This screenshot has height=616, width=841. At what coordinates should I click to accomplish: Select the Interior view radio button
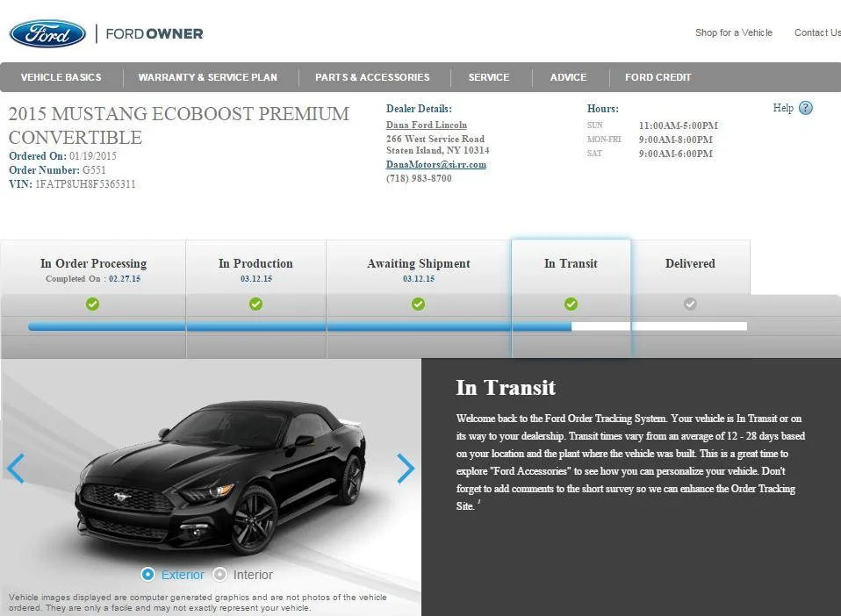[x=219, y=574]
